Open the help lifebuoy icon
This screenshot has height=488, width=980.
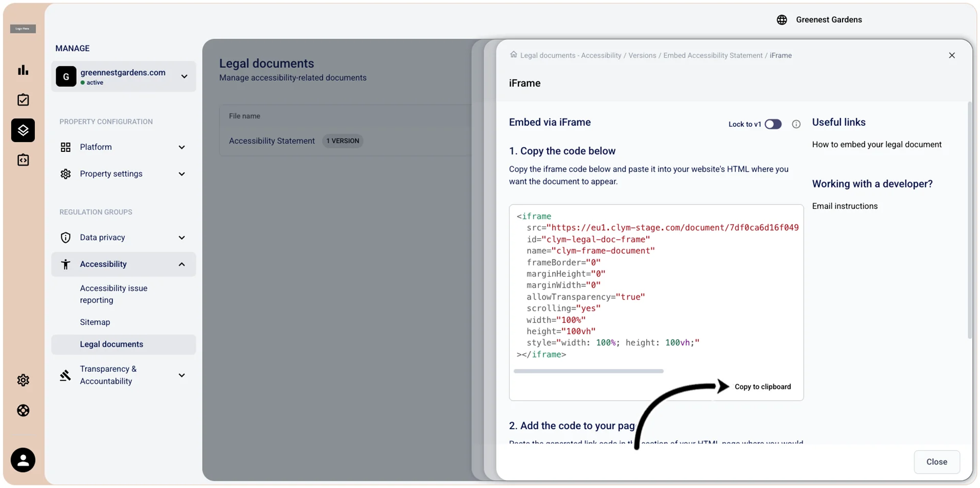(23, 410)
